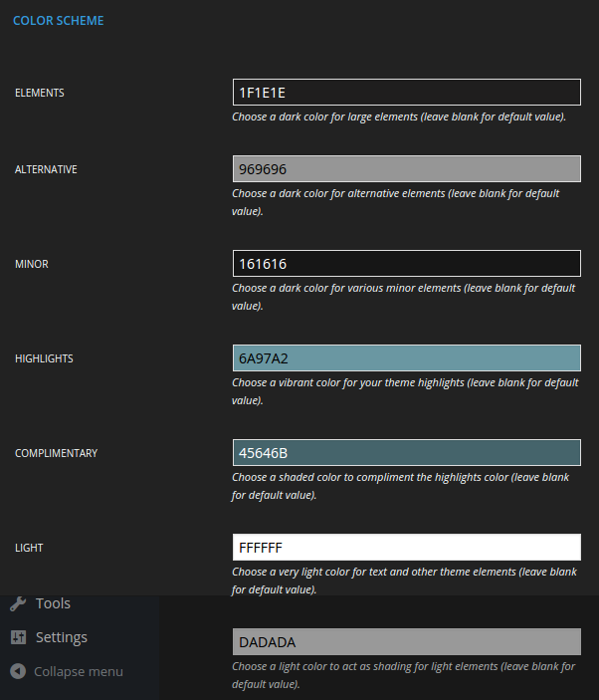
Task: Click the COMPLIMENTARY field label
Action: click(x=56, y=453)
